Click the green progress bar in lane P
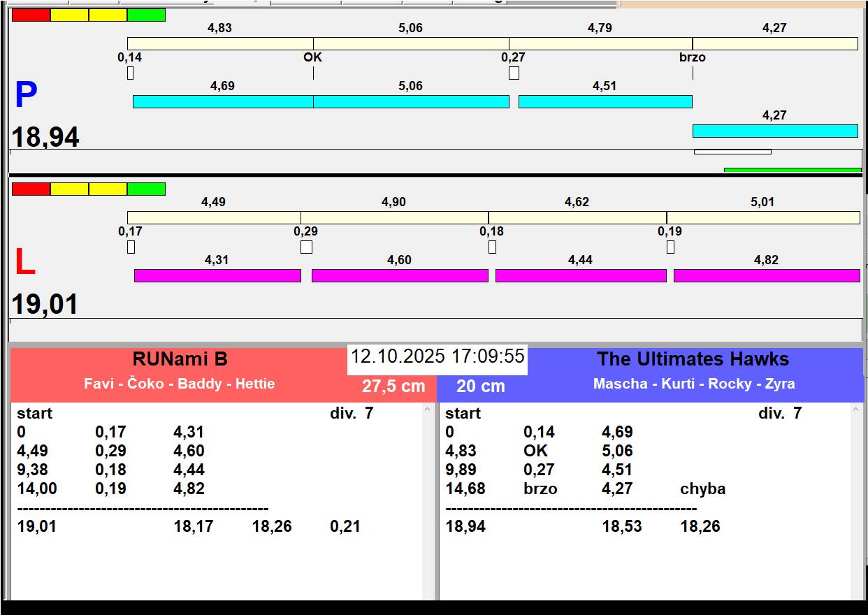868x615 pixels. [x=792, y=170]
